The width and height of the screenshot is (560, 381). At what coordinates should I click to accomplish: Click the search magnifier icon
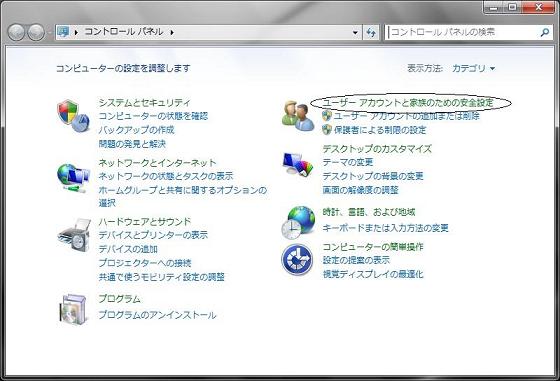point(544,32)
